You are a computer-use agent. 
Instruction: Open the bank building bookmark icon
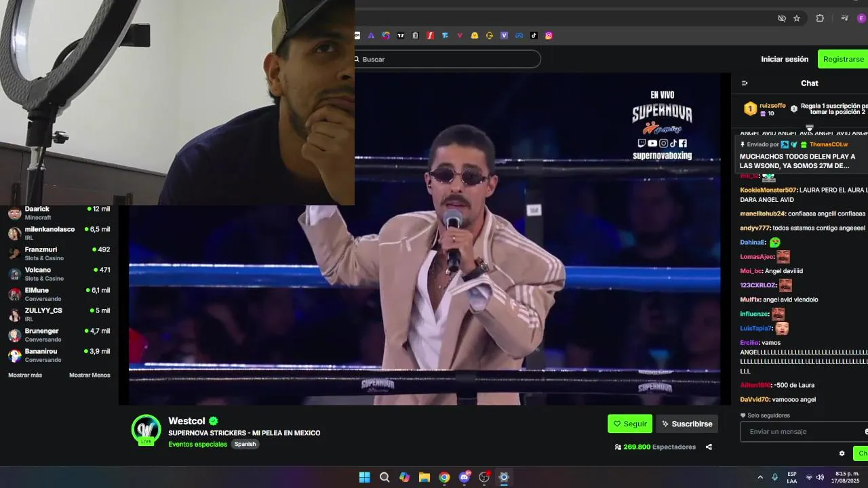[x=415, y=35]
